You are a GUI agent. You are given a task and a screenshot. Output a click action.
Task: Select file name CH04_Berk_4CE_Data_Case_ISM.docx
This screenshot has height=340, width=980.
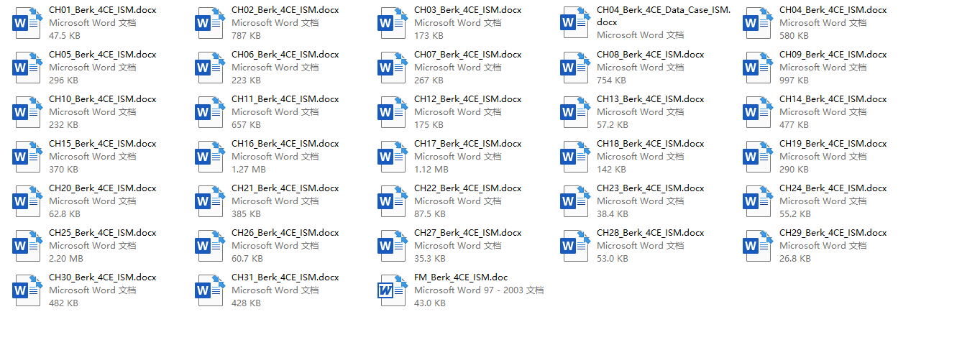664,16
